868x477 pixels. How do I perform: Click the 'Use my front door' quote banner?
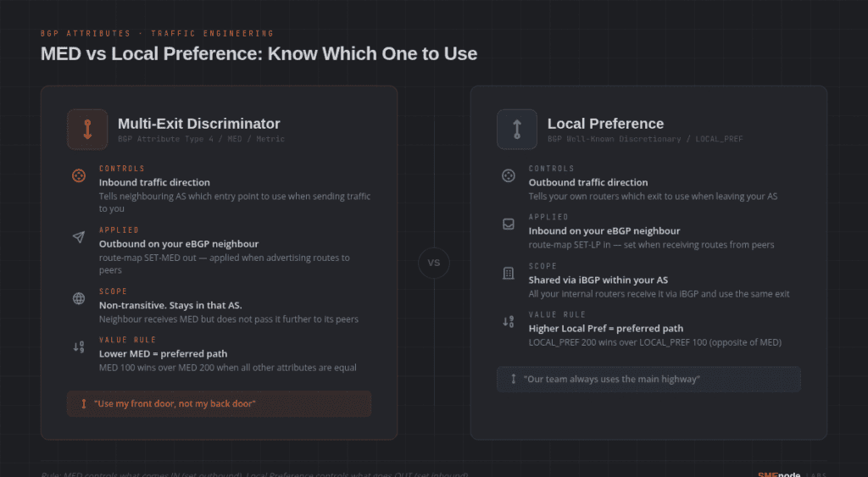(220, 404)
